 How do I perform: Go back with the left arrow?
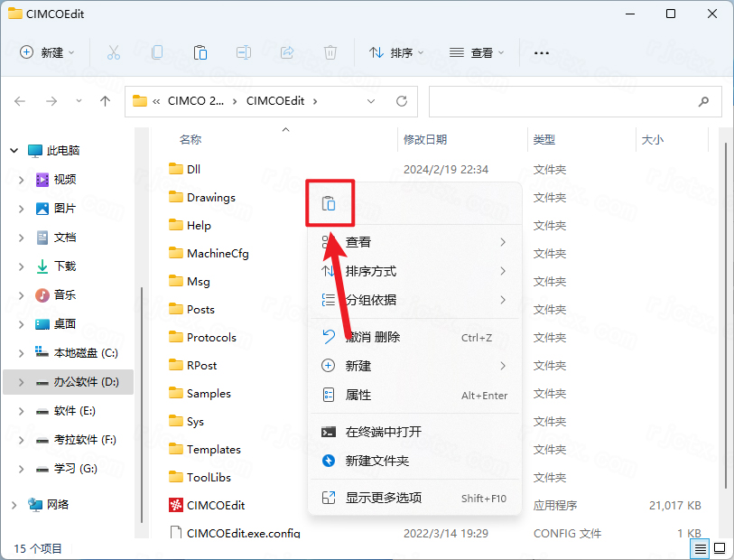(20, 101)
